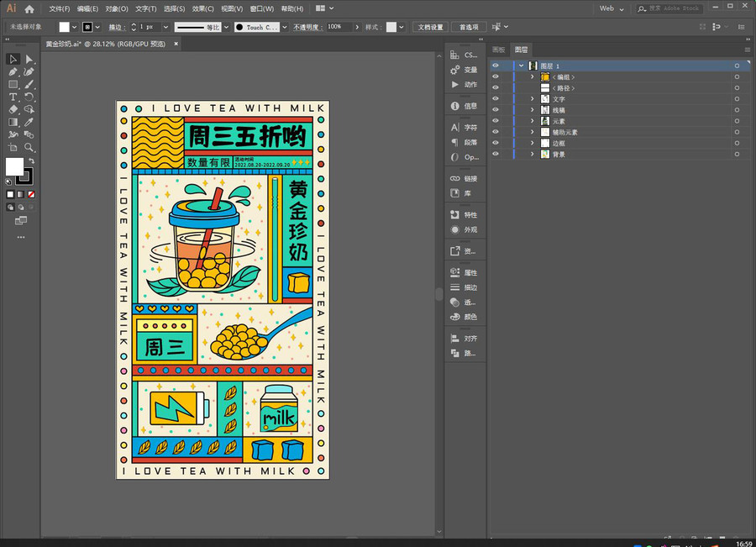
Task: Click the fill color swatch in toolbar
Action: click(x=14, y=167)
